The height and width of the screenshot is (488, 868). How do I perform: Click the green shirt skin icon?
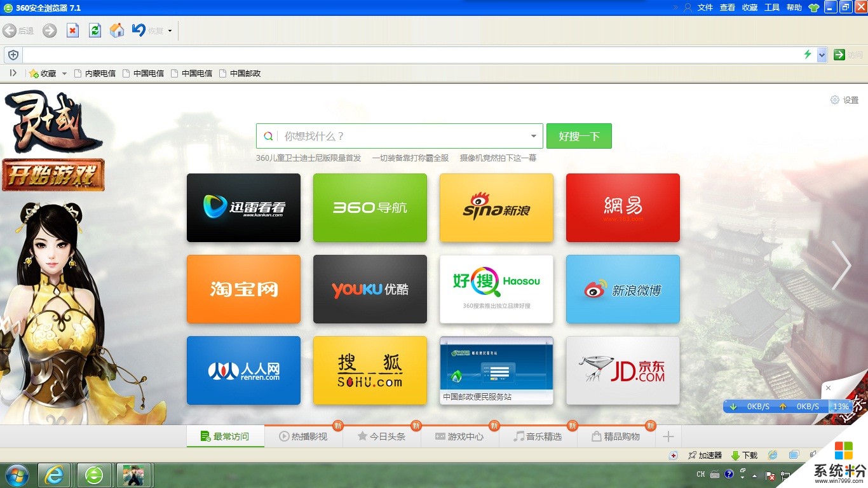(814, 8)
